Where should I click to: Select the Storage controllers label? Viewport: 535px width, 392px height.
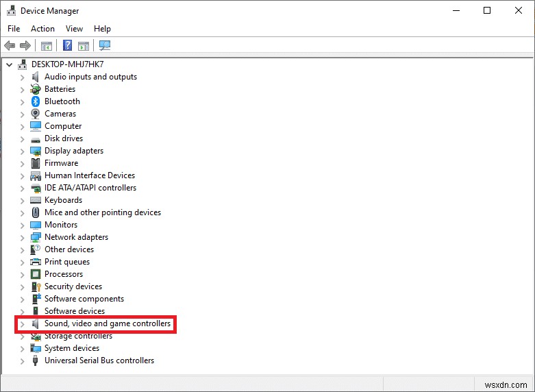click(x=79, y=336)
